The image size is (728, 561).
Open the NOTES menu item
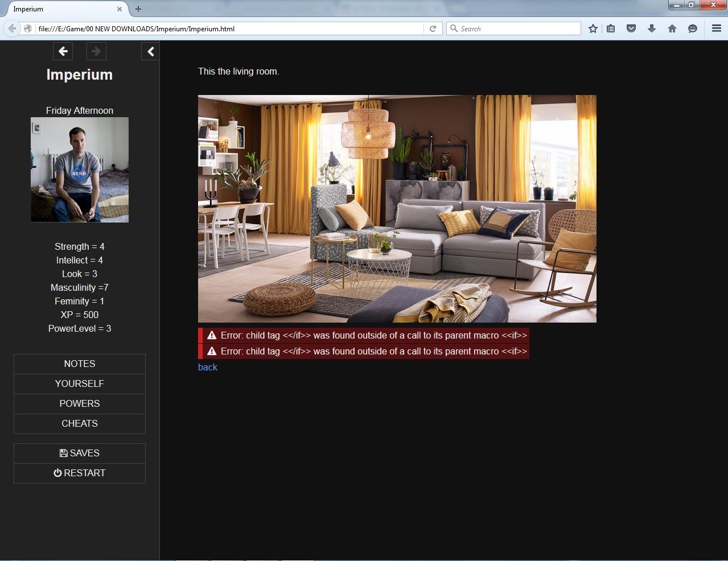click(80, 364)
